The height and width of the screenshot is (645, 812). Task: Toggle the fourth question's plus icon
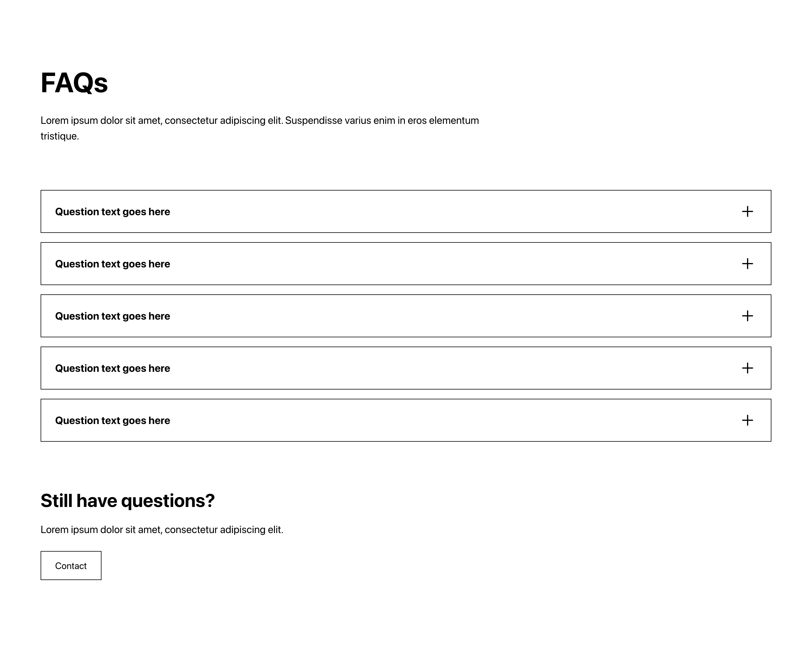click(747, 368)
